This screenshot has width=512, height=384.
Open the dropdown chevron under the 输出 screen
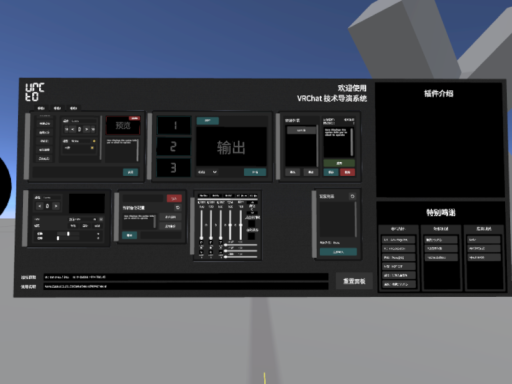[x=215, y=172]
